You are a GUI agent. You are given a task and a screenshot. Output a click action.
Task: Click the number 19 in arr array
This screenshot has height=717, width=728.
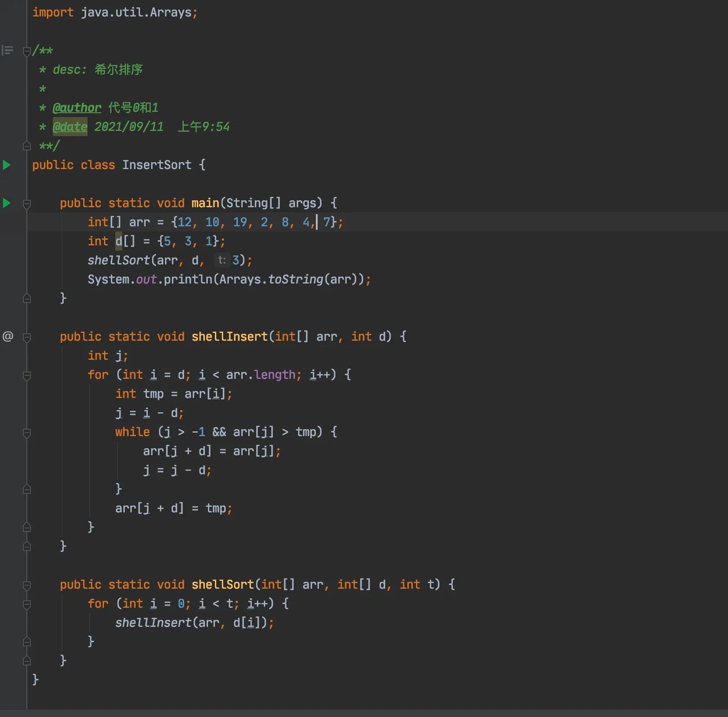point(240,222)
